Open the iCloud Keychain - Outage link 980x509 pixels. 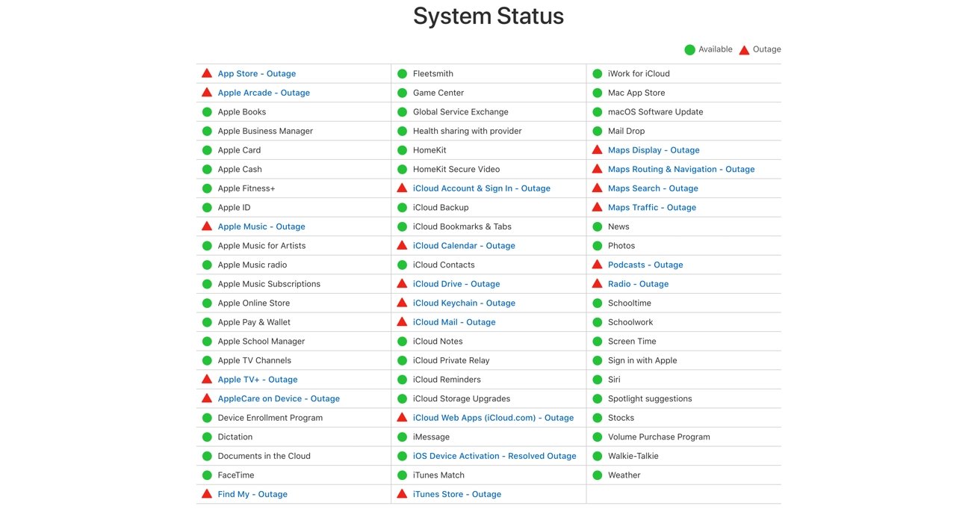tap(464, 303)
